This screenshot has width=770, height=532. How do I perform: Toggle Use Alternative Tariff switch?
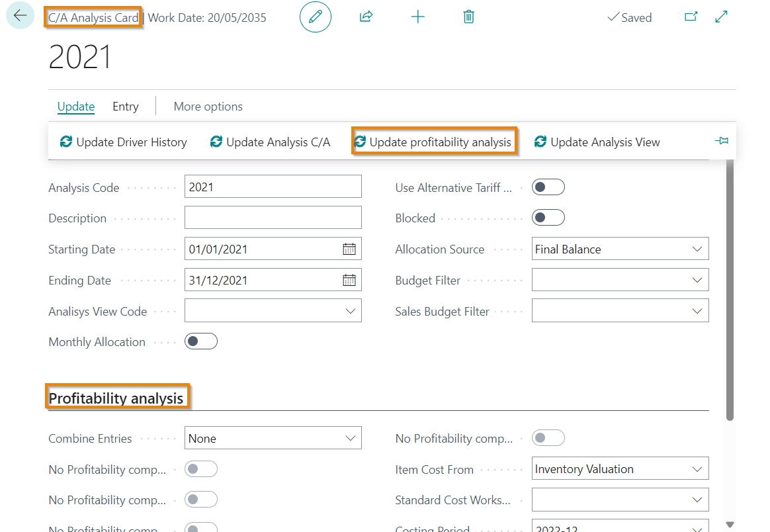coord(548,187)
